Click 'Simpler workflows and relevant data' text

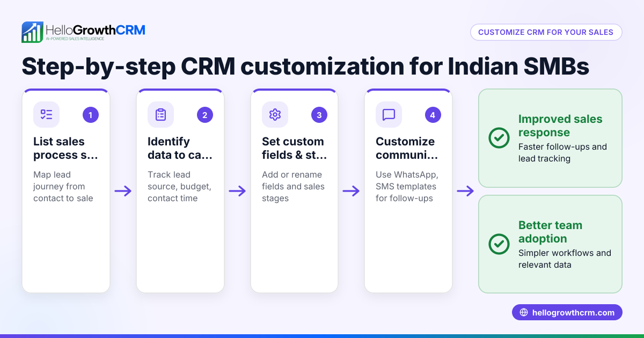[x=565, y=259]
